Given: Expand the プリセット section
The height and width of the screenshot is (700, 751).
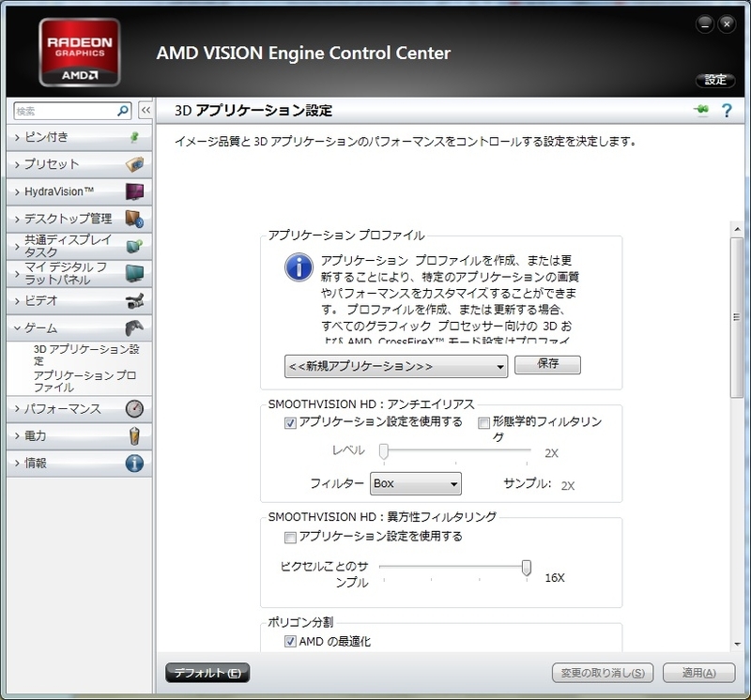Looking at the screenshot, I should [79, 164].
